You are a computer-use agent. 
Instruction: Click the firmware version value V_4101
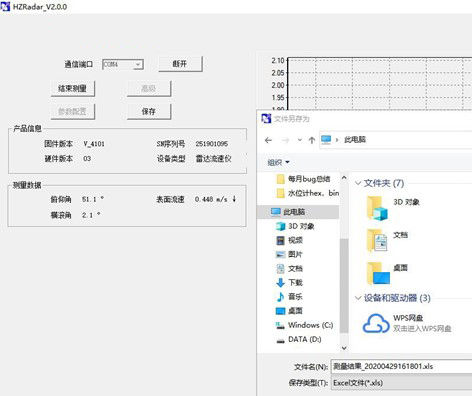(94, 144)
